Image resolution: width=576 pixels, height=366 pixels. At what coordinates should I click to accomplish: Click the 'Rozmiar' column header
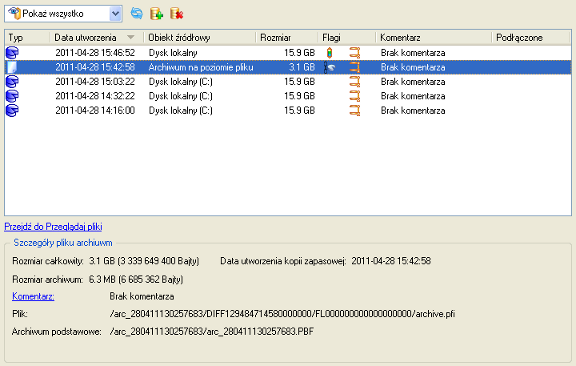pyautogui.click(x=287, y=37)
